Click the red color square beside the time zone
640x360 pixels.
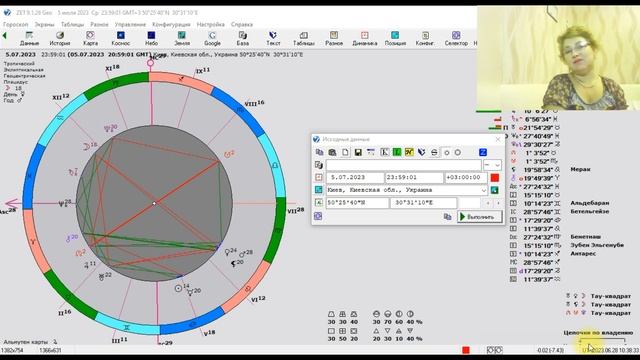(x=495, y=178)
